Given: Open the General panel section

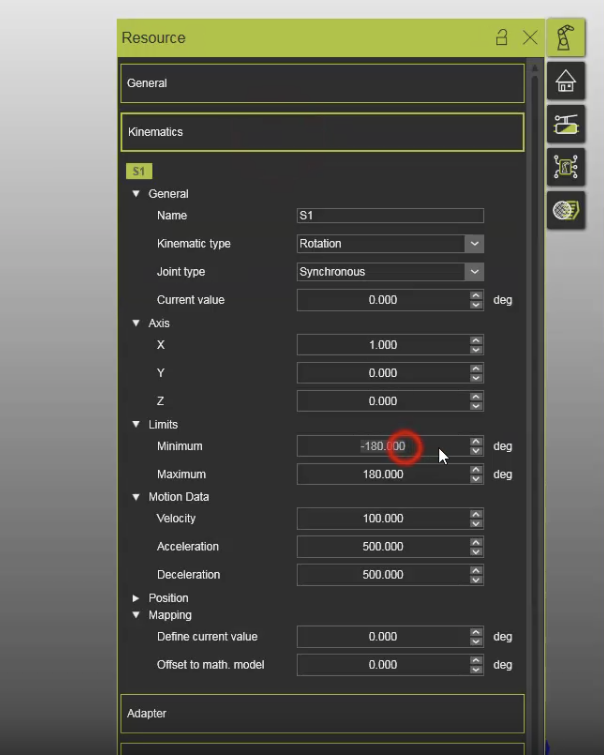Looking at the screenshot, I should [x=322, y=84].
